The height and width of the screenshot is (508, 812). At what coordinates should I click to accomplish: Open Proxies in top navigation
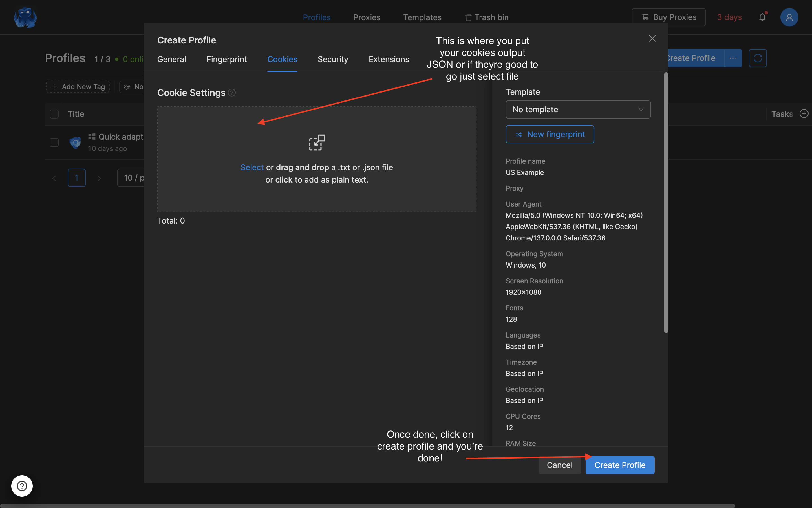(367, 17)
